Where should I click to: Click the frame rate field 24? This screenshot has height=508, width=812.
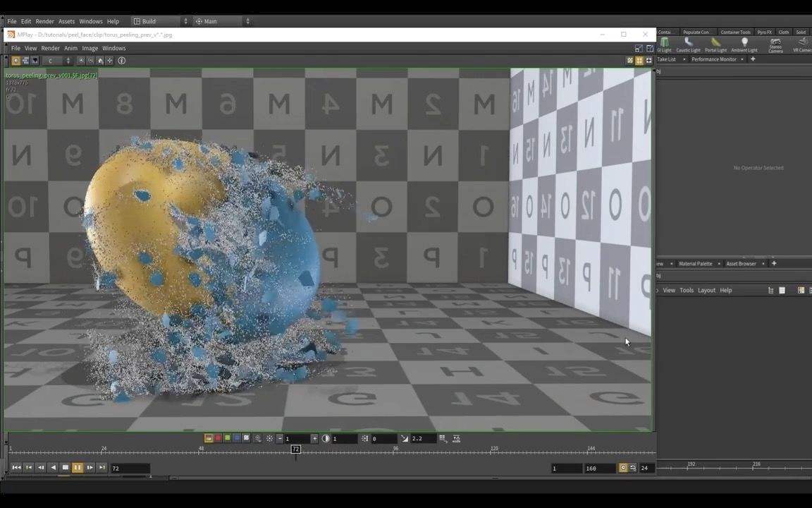646,468
